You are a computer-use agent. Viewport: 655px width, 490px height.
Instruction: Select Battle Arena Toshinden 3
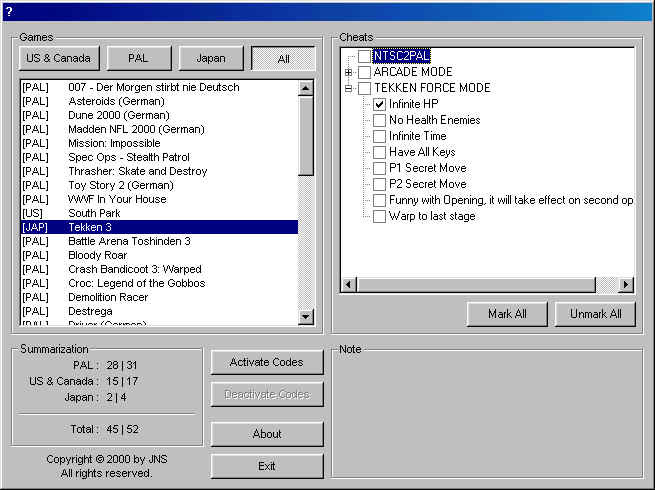pos(159,241)
